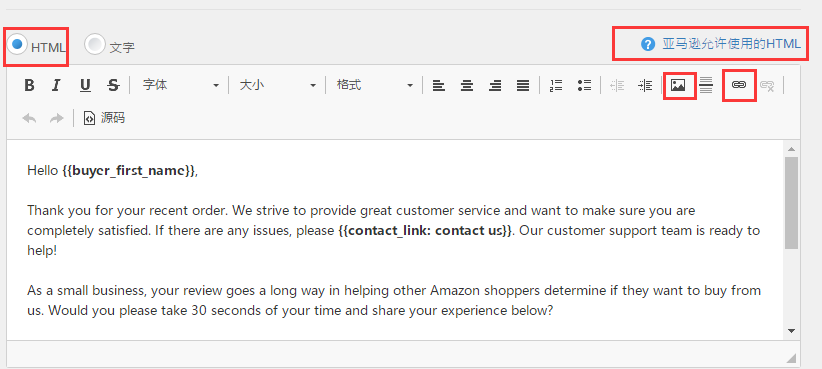
Task: Switch to 源码 source view
Action: point(104,118)
